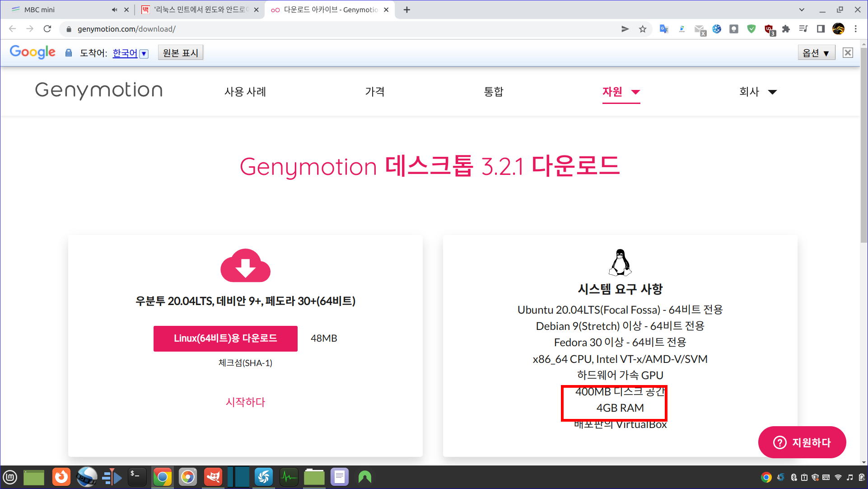Bookmark this page with the star icon
868x489 pixels.
click(x=643, y=29)
